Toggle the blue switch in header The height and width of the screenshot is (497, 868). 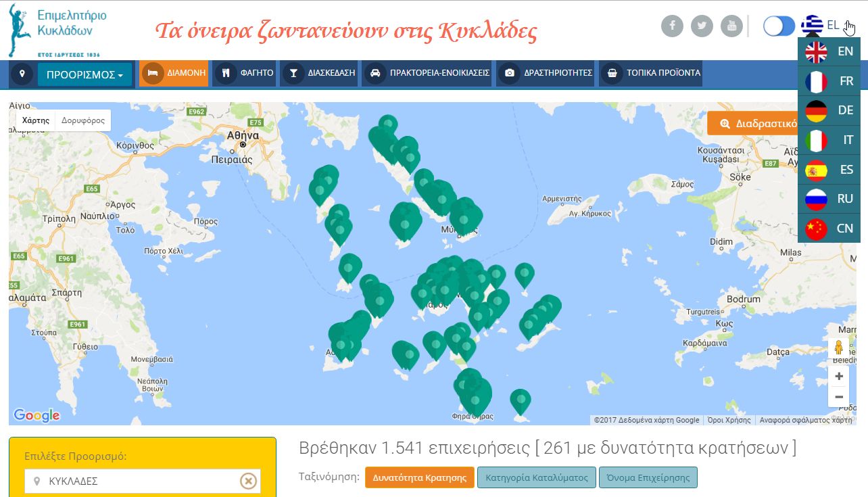pos(779,26)
